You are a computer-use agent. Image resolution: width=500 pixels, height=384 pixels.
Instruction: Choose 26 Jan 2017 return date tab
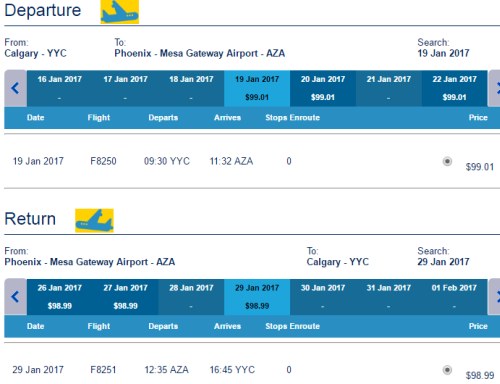pyautogui.click(x=60, y=297)
